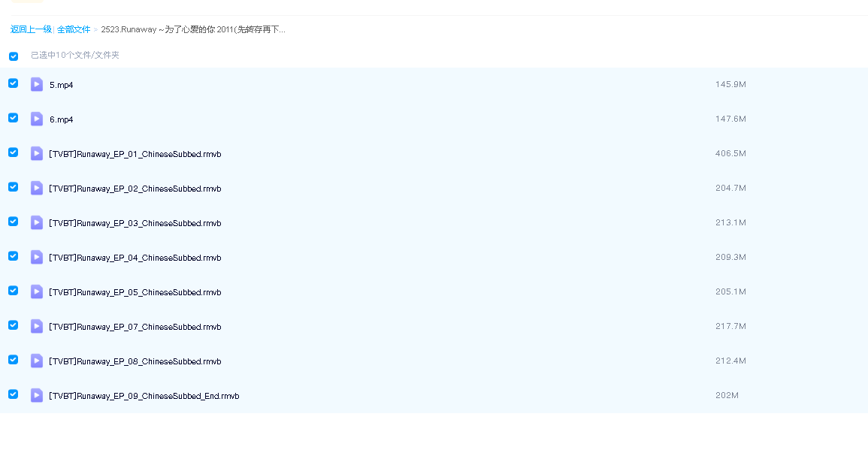This screenshot has height=471, width=868.
Task: Open file Runaway_EP_01_ChineseSubbed.rmvb by name
Action: [135, 154]
